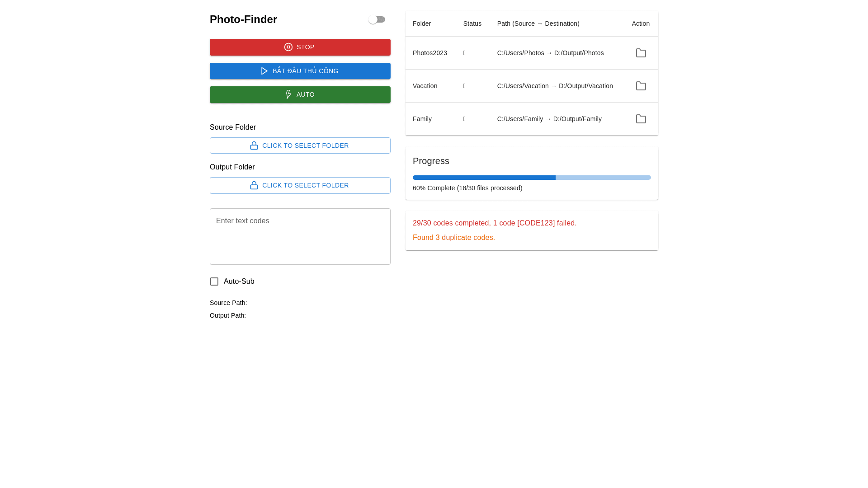The width and height of the screenshot is (868, 488).
Task: Open folder for Photos2023 row
Action: click(x=641, y=53)
